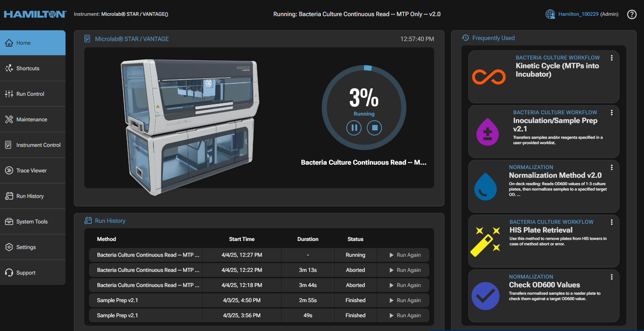644x331 pixels.
Task: Navigate to Maintenance in sidebar
Action: click(x=32, y=120)
